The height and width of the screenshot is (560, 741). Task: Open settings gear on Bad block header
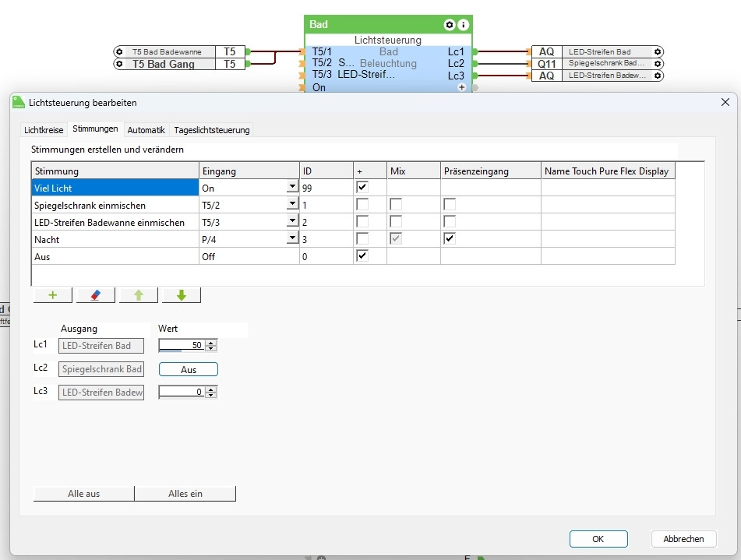click(449, 25)
